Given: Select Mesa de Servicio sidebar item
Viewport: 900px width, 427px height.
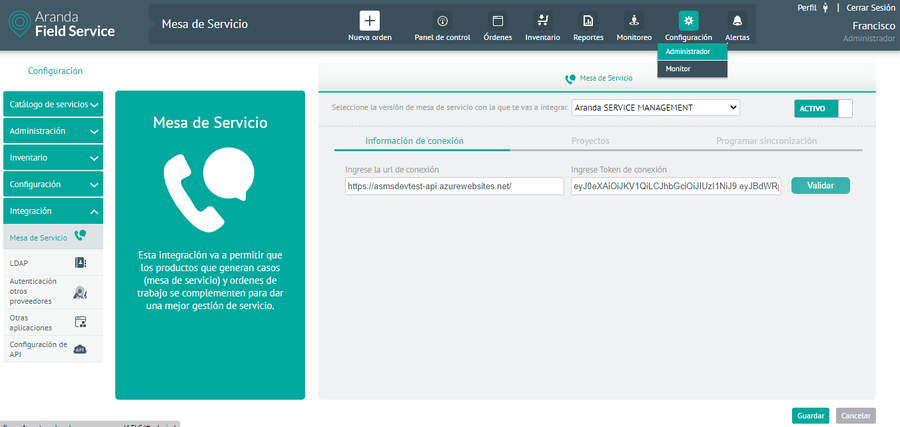Looking at the screenshot, I should 53,237.
